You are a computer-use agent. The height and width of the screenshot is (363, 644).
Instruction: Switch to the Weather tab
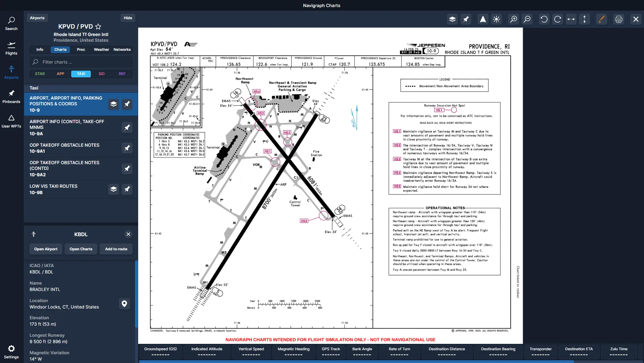tap(101, 49)
